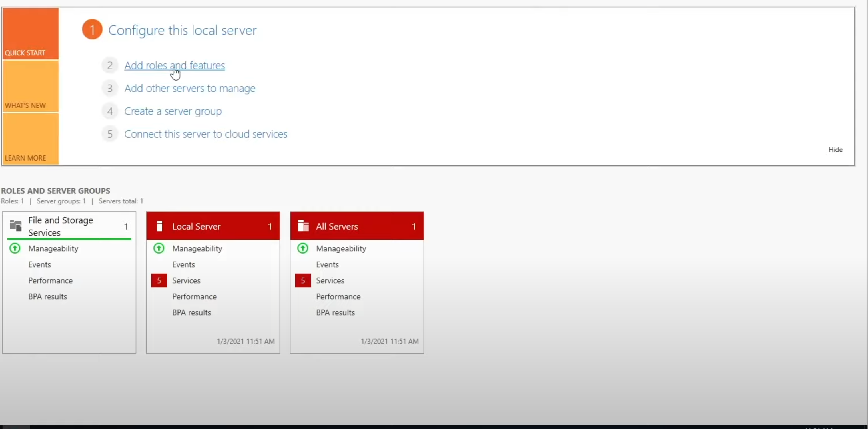Click Add other servers to manage
The height and width of the screenshot is (429, 868).
[190, 88]
